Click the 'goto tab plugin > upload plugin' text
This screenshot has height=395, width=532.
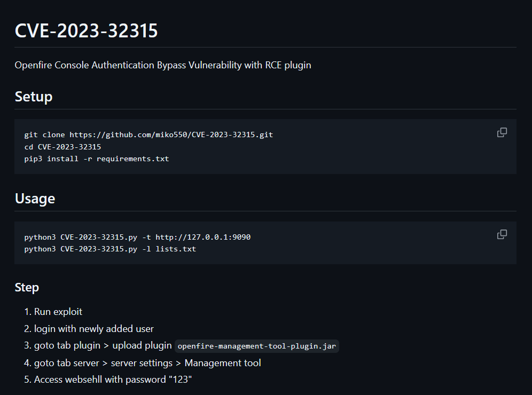point(103,345)
